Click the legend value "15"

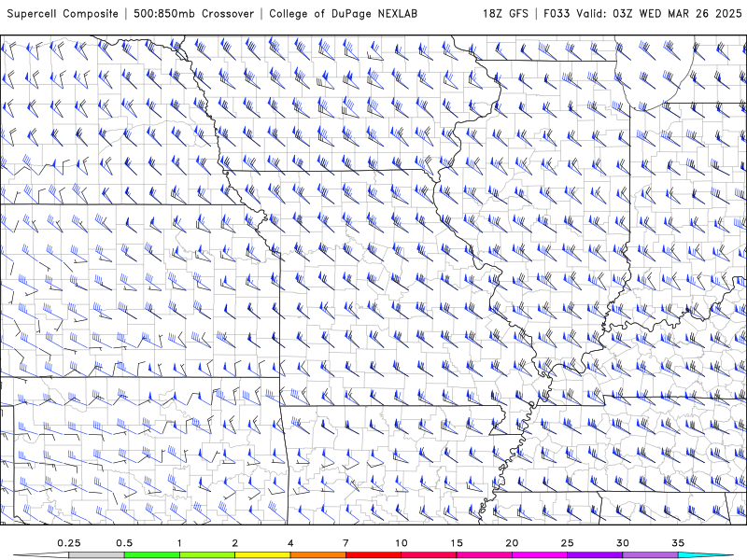tap(456, 543)
